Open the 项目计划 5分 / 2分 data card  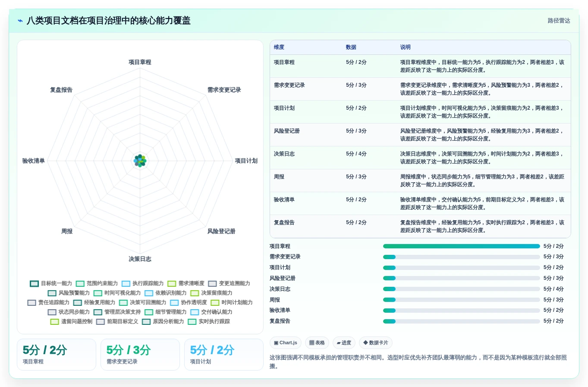(x=224, y=355)
